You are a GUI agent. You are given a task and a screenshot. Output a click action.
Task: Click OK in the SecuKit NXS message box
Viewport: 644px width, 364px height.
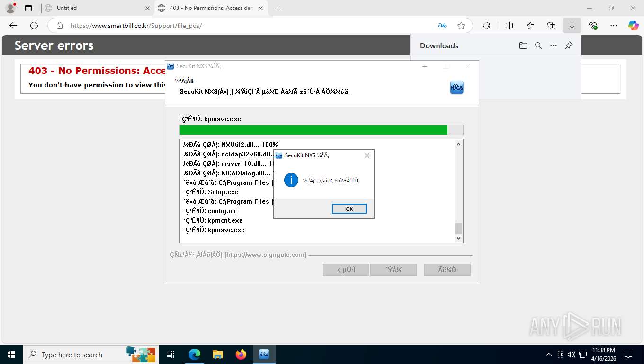[x=349, y=209]
